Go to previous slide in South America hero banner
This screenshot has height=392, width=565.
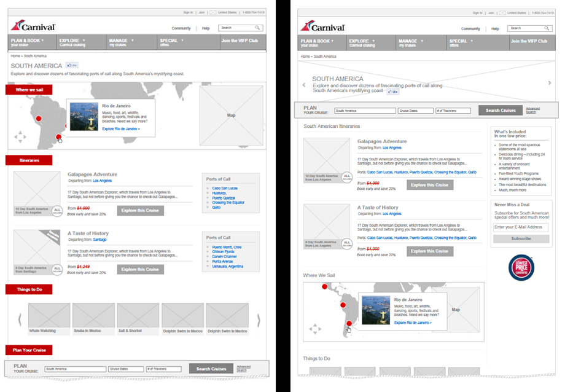pyautogui.click(x=303, y=85)
